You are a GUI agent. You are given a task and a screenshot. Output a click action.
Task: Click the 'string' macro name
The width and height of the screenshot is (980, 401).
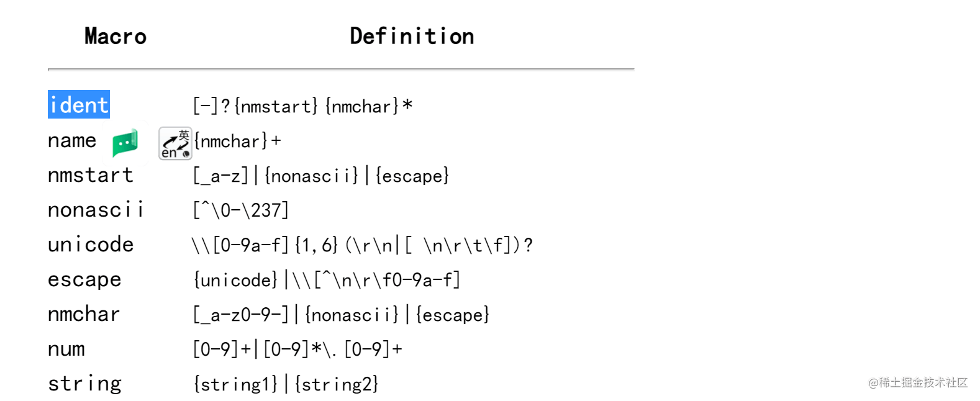[x=85, y=384]
